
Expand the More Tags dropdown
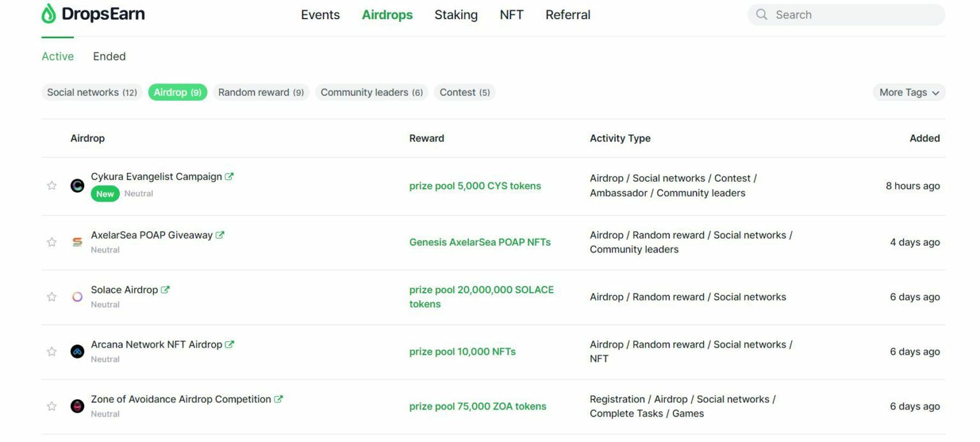pyautogui.click(x=909, y=92)
